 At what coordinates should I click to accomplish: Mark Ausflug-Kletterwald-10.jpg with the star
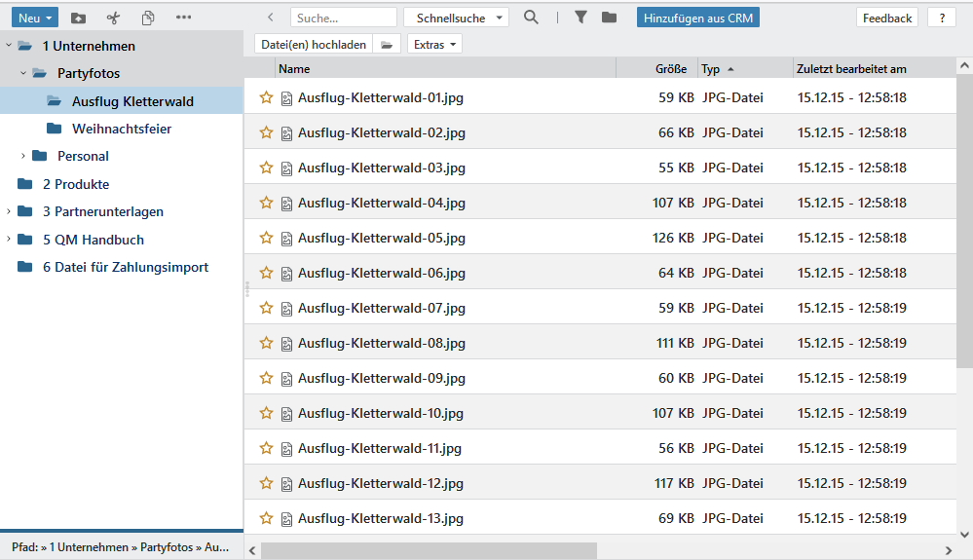point(266,413)
